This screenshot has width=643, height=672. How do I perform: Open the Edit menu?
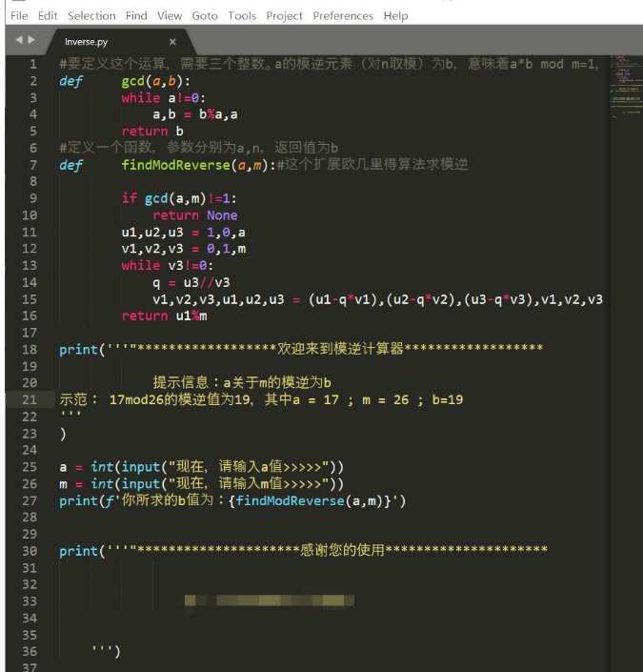pos(48,16)
